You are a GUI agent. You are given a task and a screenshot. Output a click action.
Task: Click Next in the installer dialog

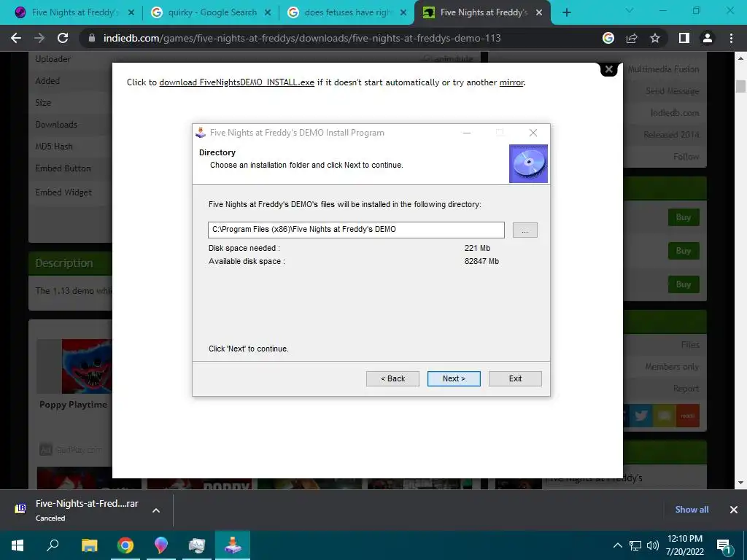tap(454, 378)
